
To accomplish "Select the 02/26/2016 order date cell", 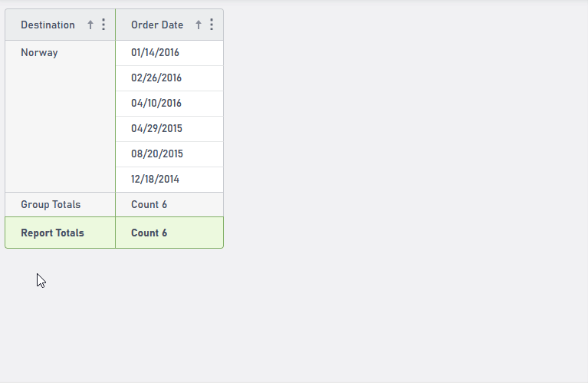I will [156, 78].
